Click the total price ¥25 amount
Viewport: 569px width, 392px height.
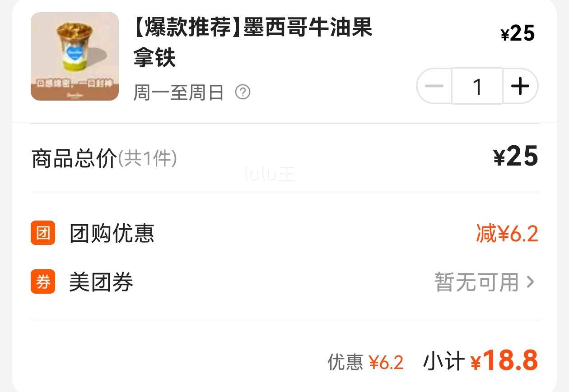516,156
